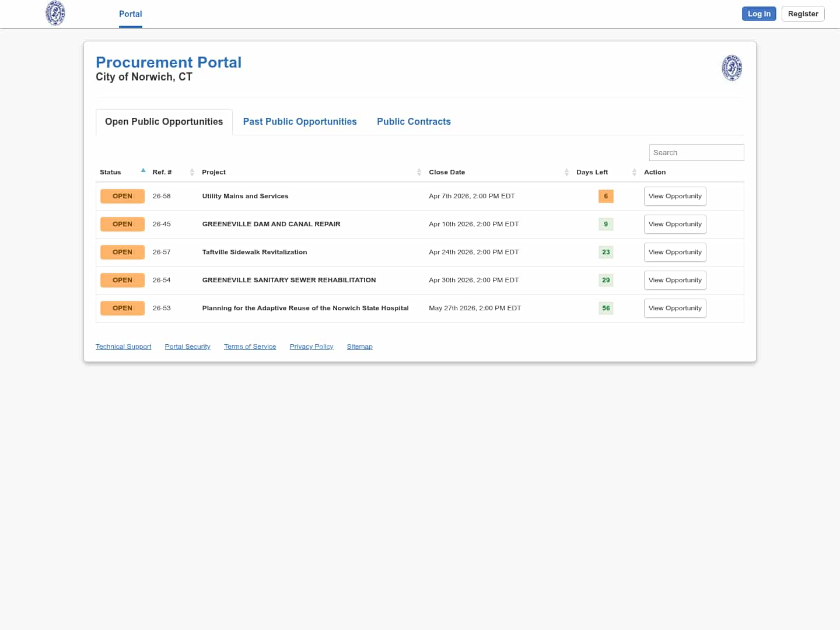
Task: Click the city seal logo in top navigation
Action: click(x=55, y=13)
